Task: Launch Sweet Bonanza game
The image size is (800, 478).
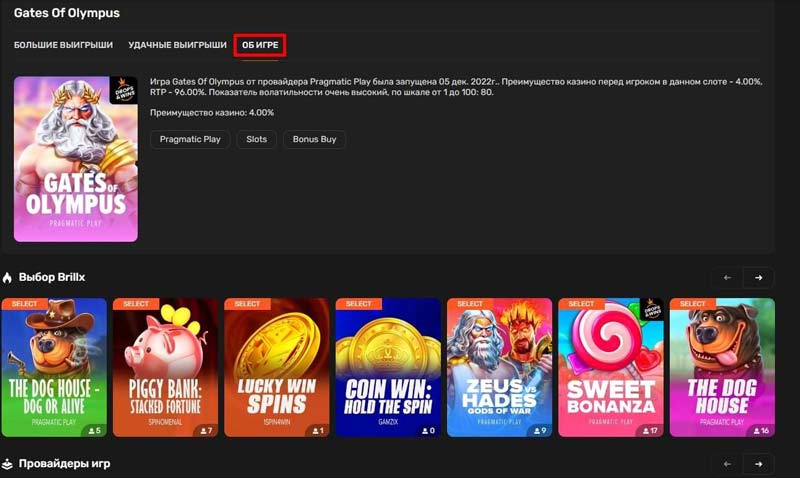Action: click(x=610, y=366)
